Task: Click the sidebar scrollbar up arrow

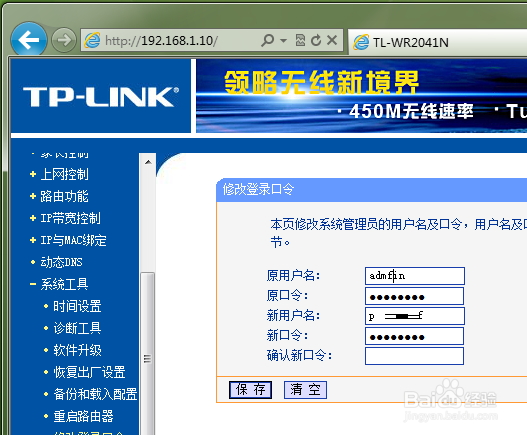Action: (x=148, y=162)
